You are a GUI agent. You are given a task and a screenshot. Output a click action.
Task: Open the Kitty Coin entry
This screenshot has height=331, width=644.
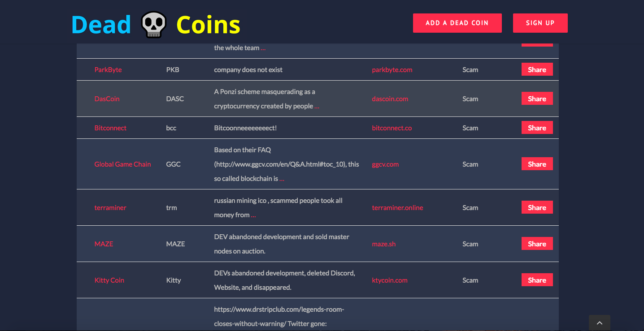pos(109,280)
